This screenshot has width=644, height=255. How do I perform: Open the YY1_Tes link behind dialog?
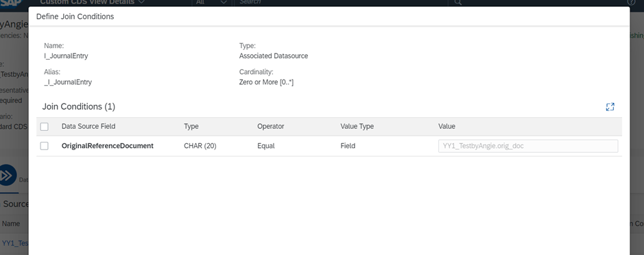(14, 243)
